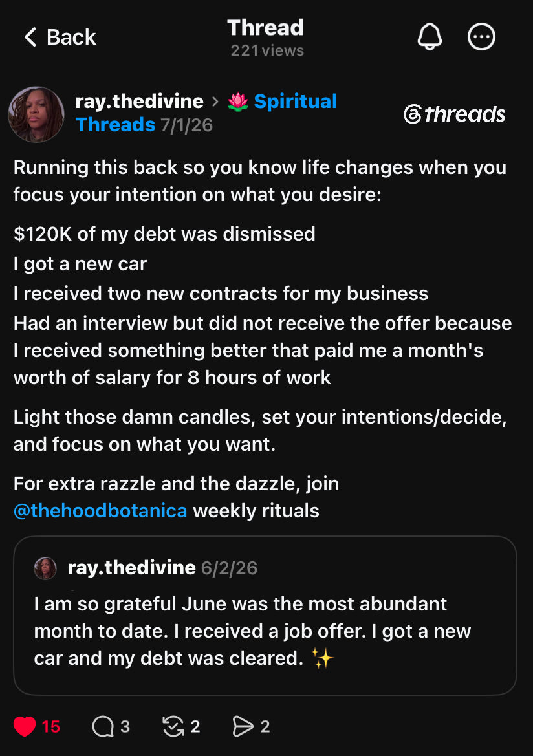This screenshot has width=533, height=756.
Task: Open ray.thedivine name in quoted post
Action: coord(132,568)
